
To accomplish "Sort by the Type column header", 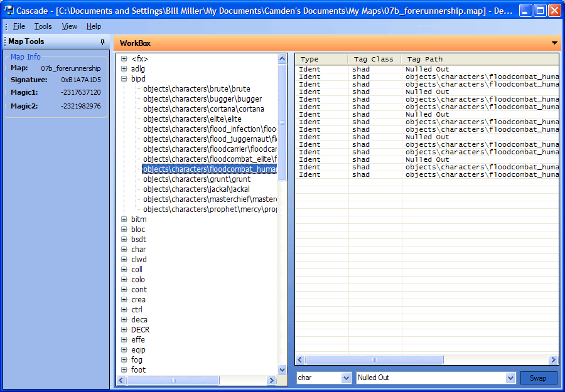I will 321,60.
